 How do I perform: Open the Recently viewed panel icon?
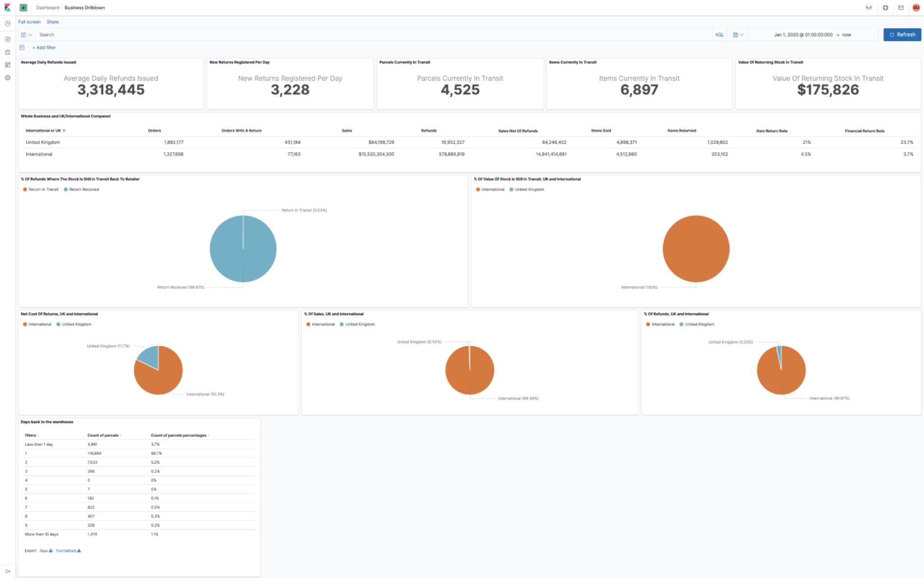tap(7, 23)
